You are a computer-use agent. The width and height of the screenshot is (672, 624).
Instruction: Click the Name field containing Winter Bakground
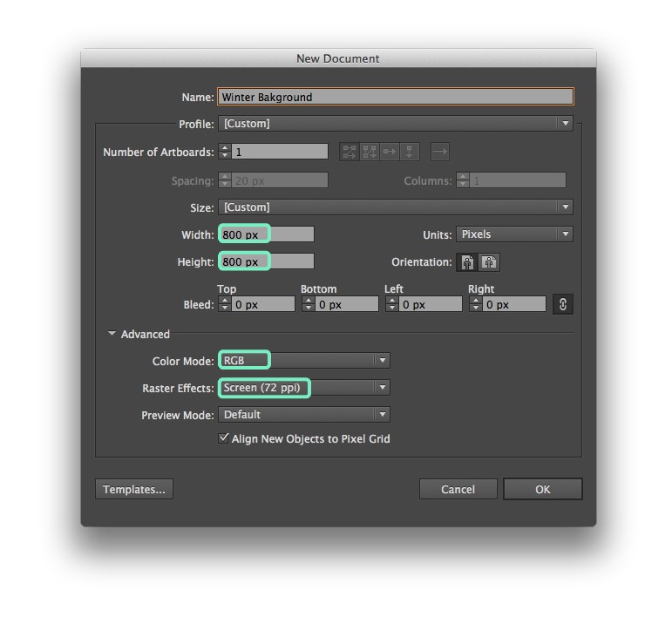pyautogui.click(x=396, y=97)
